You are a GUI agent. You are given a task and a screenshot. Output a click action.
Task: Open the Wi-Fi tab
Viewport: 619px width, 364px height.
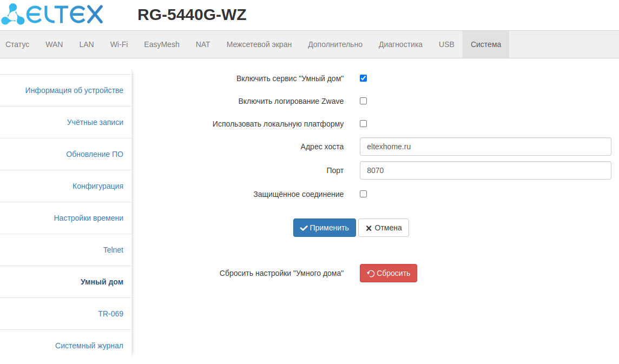pos(119,44)
